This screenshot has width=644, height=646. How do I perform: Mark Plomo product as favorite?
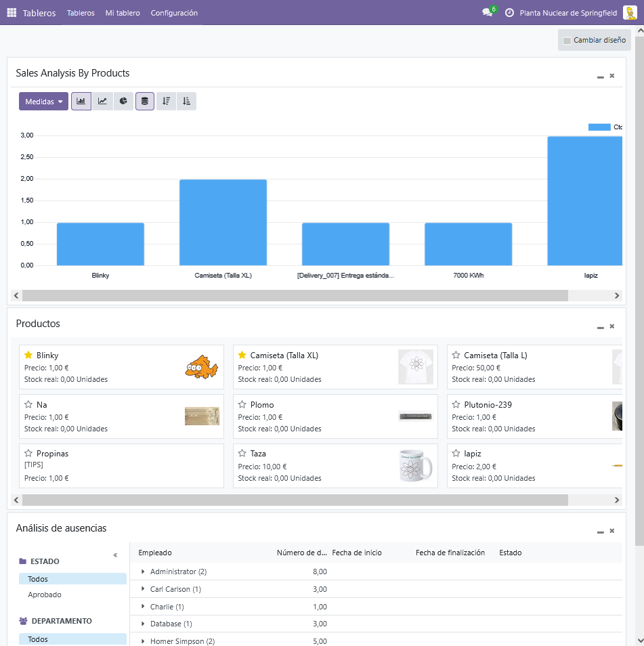click(242, 404)
